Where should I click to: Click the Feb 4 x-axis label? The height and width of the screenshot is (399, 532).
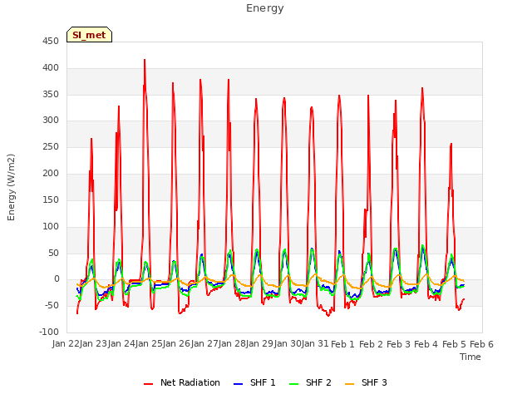click(426, 344)
